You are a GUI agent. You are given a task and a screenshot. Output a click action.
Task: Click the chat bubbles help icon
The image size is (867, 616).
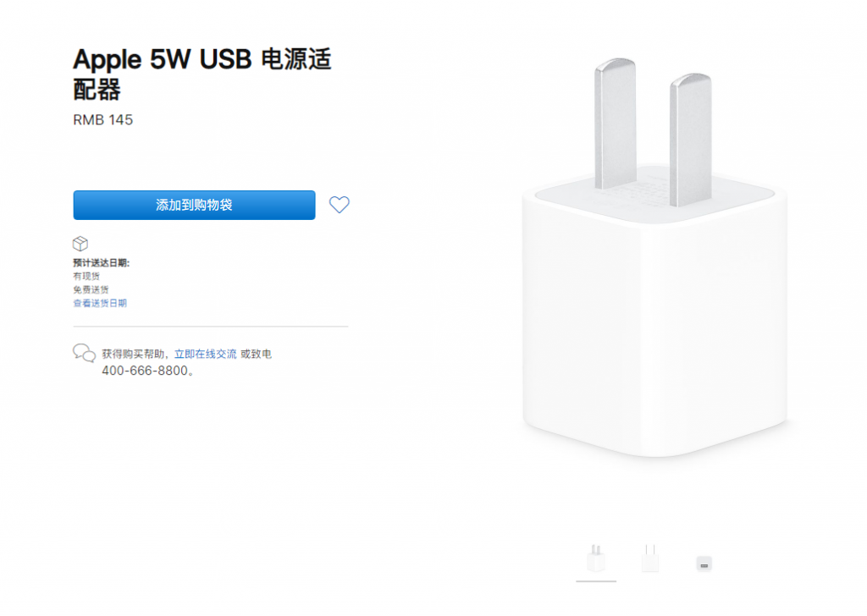(x=84, y=354)
